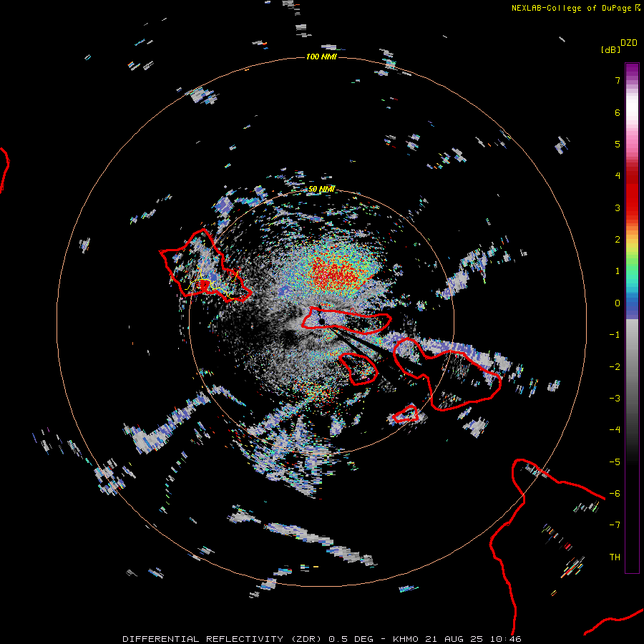Click the -4 value on the color scale

(x=615, y=430)
